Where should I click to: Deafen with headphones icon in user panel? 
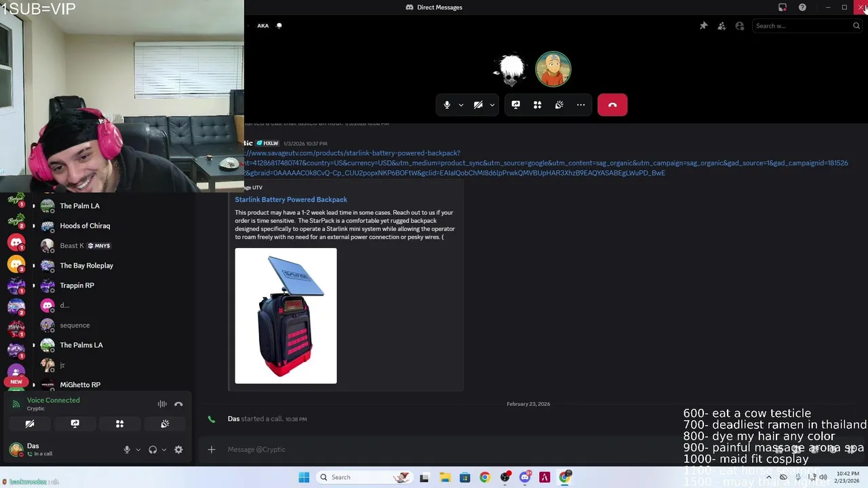153,449
